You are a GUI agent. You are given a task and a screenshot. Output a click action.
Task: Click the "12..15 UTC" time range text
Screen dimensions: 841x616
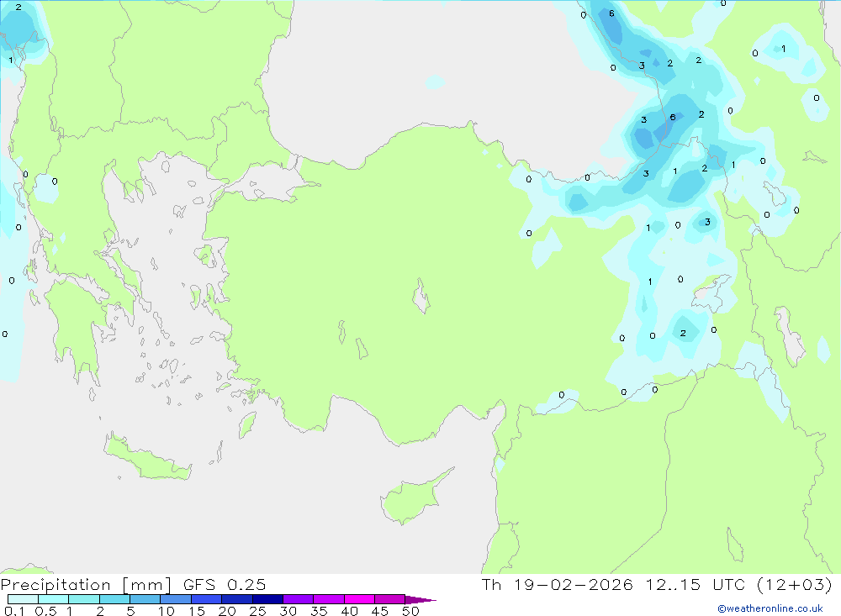[696, 584]
